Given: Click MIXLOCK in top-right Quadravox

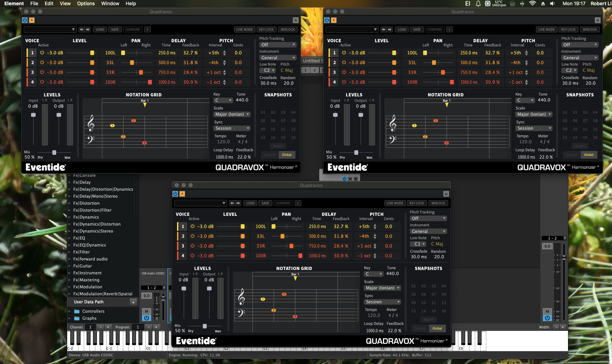Looking at the screenshot, I should pos(590,30).
